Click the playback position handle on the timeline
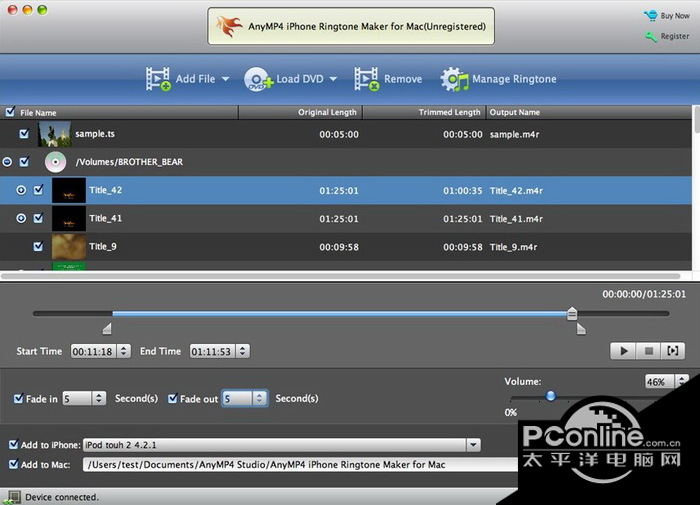The width and height of the screenshot is (700, 505). click(x=572, y=313)
